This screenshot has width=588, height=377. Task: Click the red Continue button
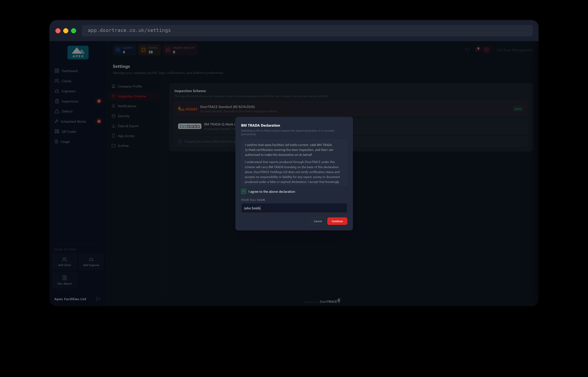337,221
